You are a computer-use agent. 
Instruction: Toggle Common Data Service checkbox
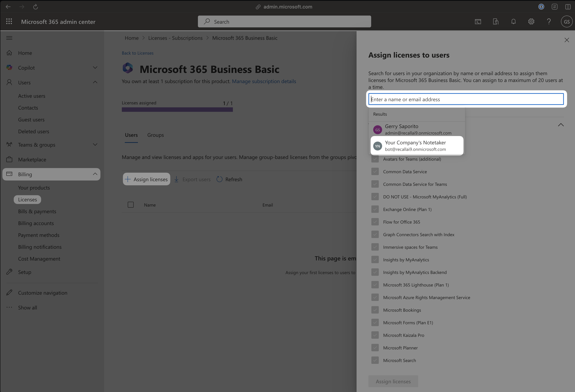pos(375,171)
